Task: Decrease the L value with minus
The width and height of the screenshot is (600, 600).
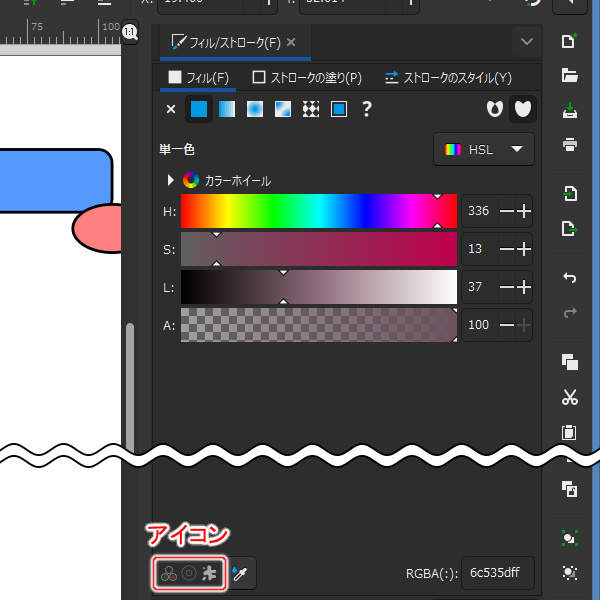Action: pos(507,287)
